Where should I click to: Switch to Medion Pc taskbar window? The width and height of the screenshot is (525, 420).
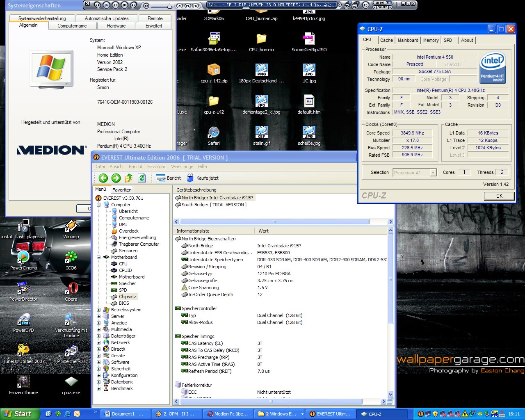pyautogui.click(x=228, y=414)
